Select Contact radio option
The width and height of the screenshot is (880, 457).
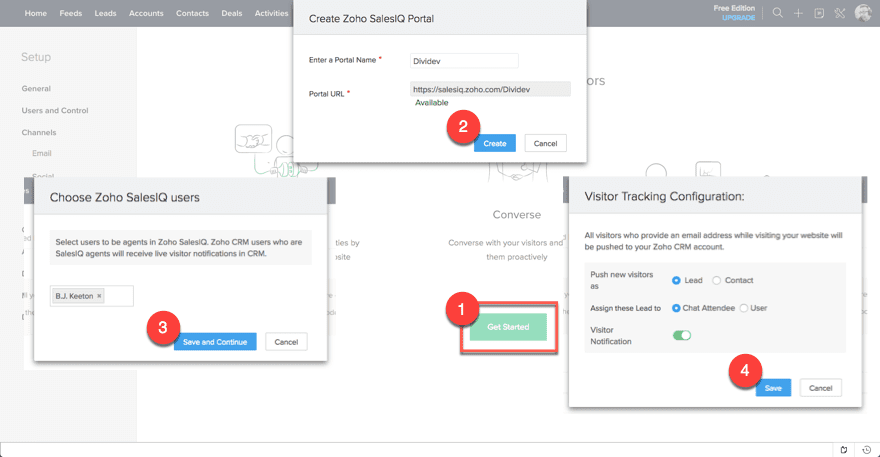716,280
